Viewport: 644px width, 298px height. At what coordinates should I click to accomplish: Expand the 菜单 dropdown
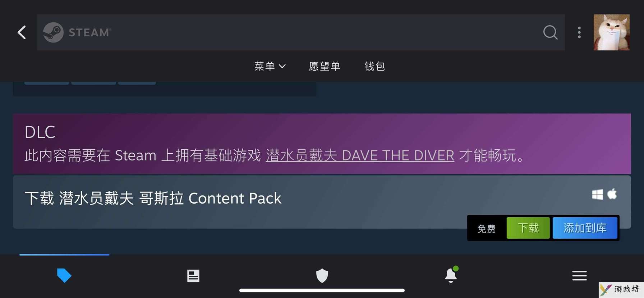pos(270,66)
